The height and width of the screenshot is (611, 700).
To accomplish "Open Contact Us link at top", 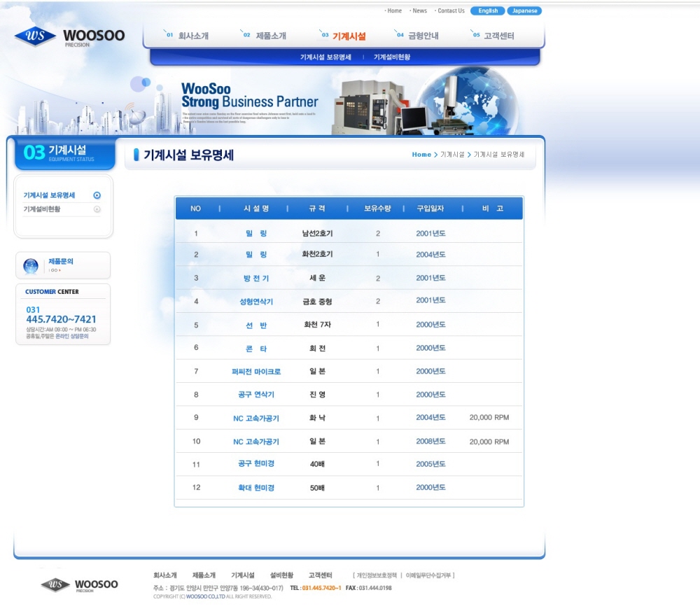I will tap(451, 11).
